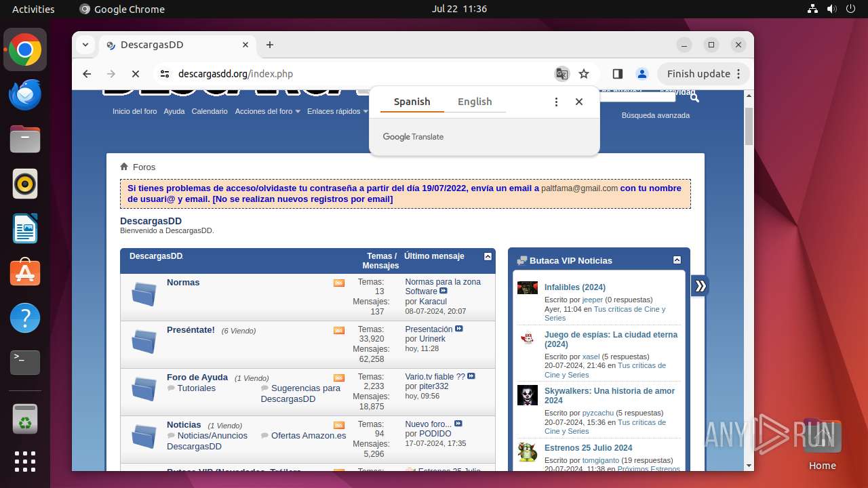Image resolution: width=868 pixels, height=488 pixels.
Task: Open the system volume indicator
Action: [832, 9]
